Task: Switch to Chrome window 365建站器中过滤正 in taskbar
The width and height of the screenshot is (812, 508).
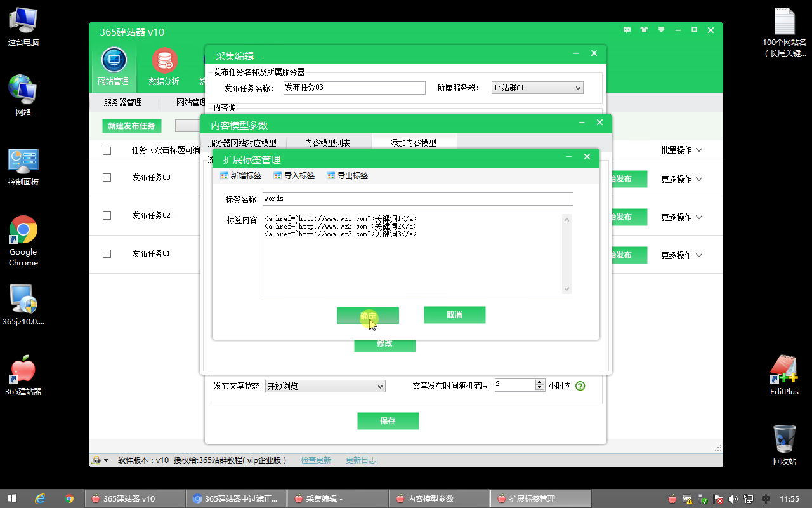Action: (x=235, y=498)
